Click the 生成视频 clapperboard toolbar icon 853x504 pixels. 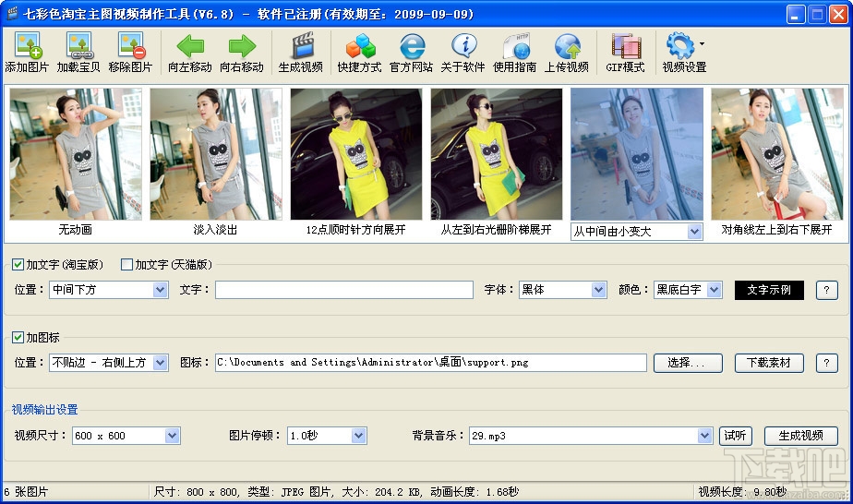[x=301, y=53]
